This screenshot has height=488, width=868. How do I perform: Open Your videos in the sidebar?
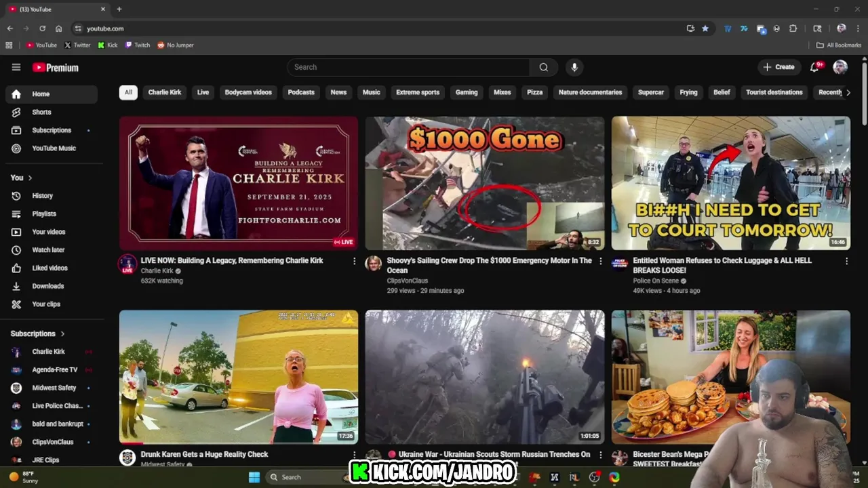point(51,232)
